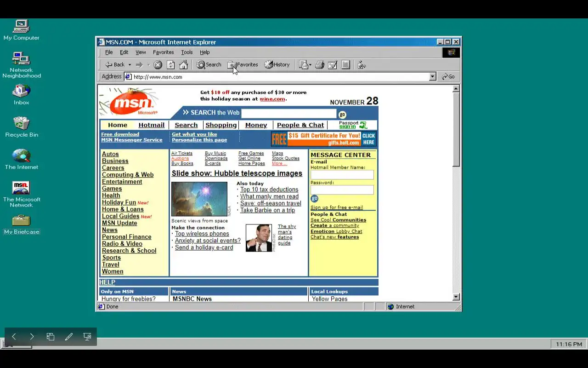Click the Forward arrow toolbar button
Screen dimensions: 588x368
(139, 65)
